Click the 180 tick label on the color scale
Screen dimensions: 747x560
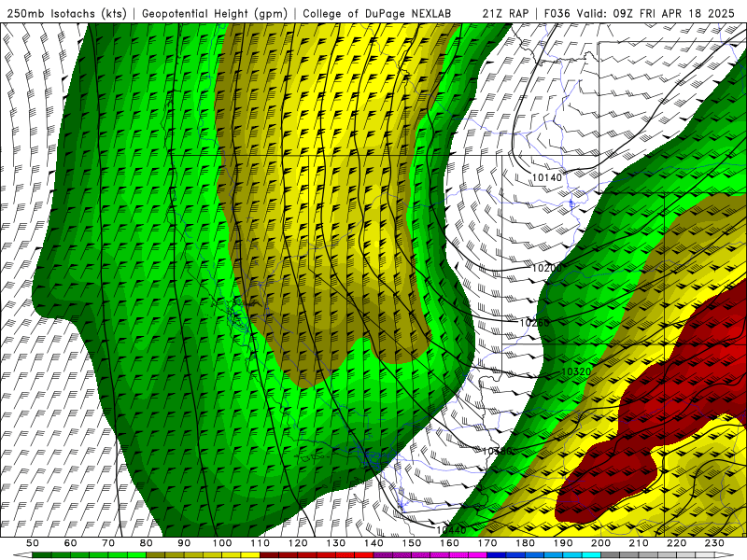pyautogui.click(x=525, y=543)
